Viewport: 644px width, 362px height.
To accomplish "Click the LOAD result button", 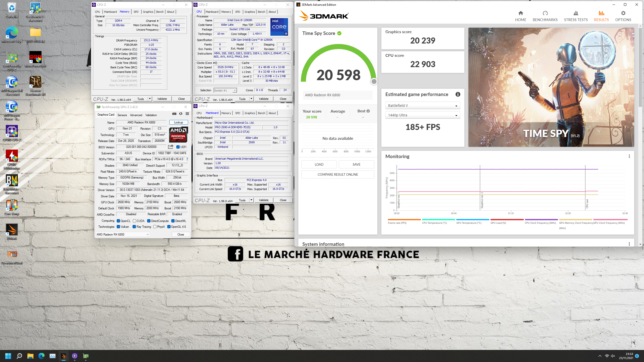I will pos(319,164).
